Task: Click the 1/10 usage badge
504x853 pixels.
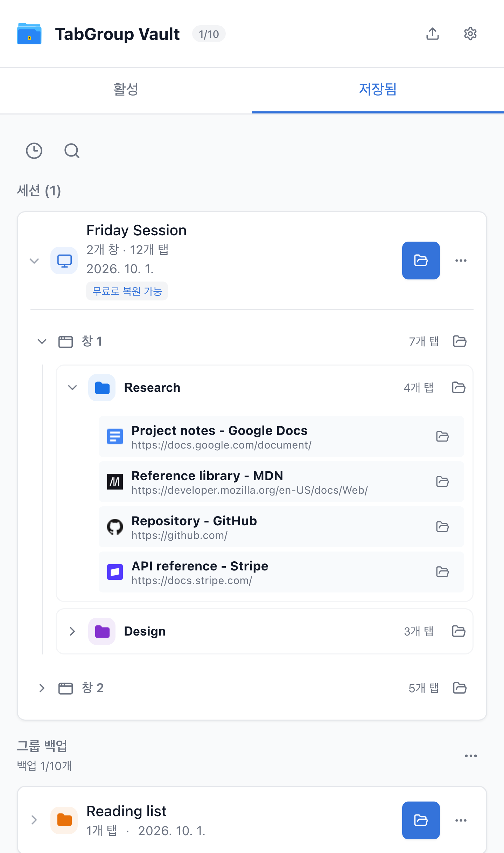Action: pos(209,34)
